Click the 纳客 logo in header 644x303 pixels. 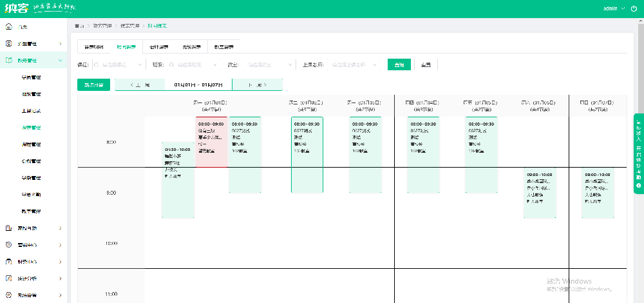pos(17,8)
